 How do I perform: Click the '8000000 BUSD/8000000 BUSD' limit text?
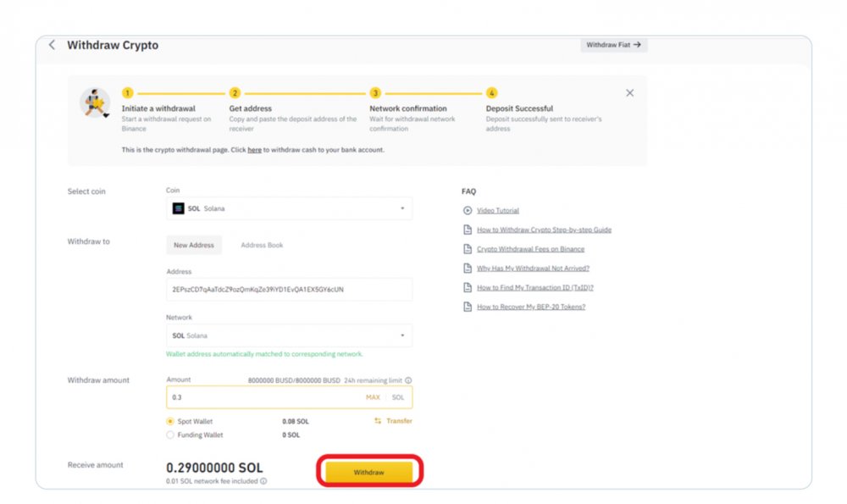pos(294,381)
